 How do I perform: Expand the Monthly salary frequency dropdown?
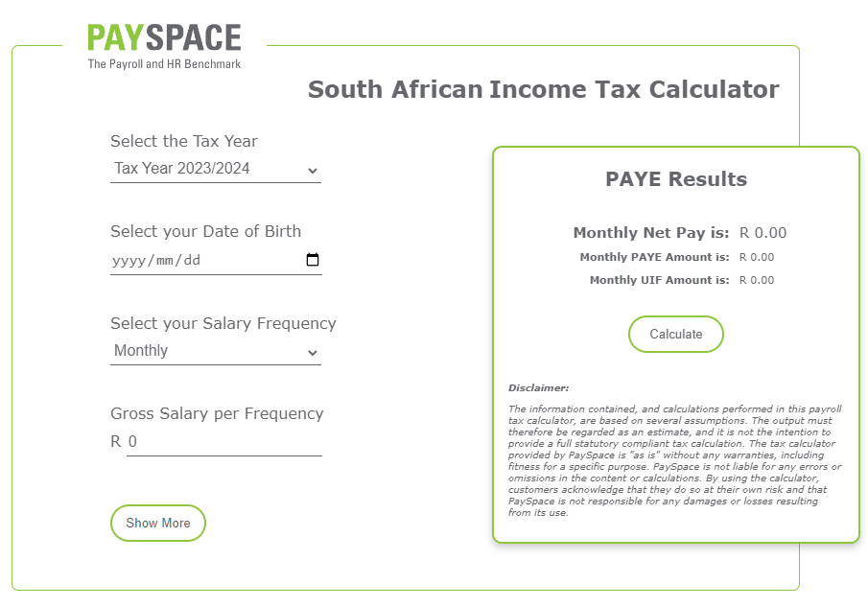click(x=216, y=351)
